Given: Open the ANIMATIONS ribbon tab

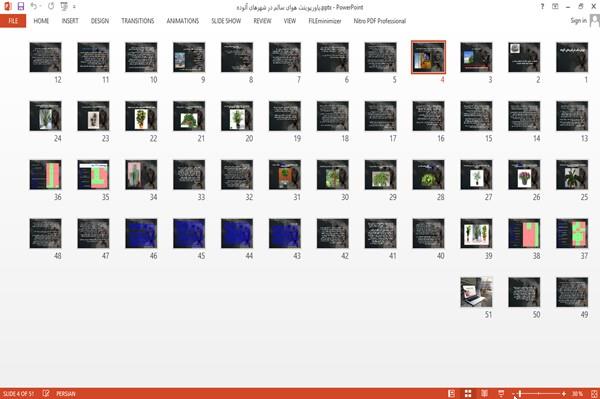Looking at the screenshot, I should 183,21.
